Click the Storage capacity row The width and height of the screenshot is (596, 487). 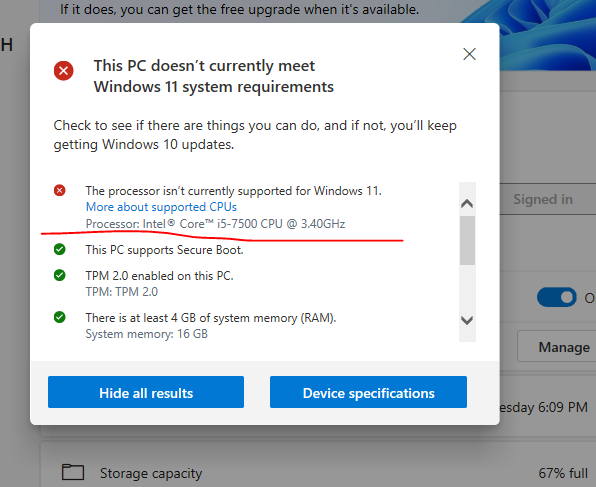[318, 465]
